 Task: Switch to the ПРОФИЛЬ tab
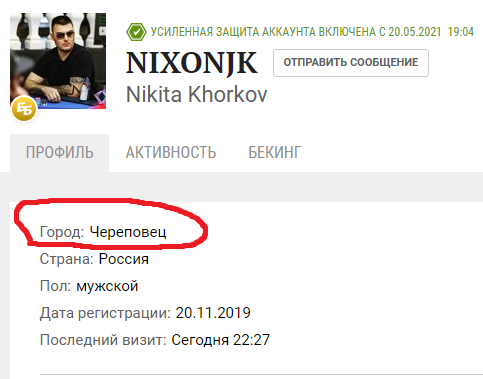point(60,153)
